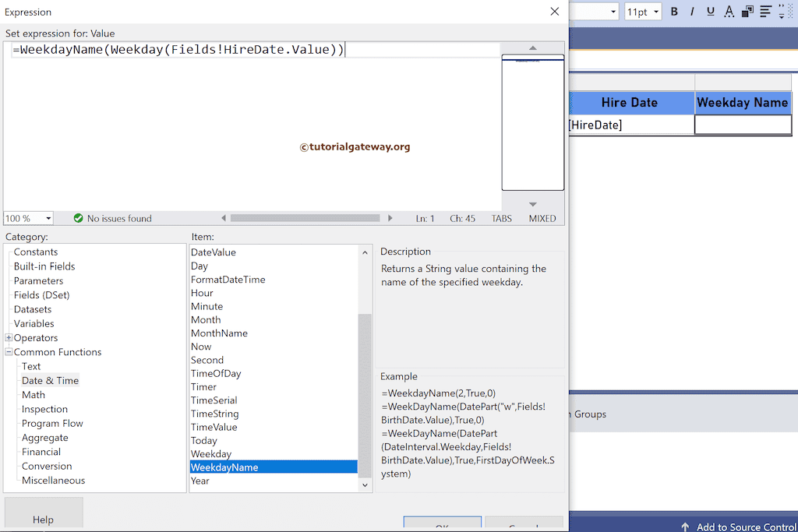Viewport: 798px width, 532px height.
Task: Click the MIXED line-ending indicator
Action: (542, 218)
